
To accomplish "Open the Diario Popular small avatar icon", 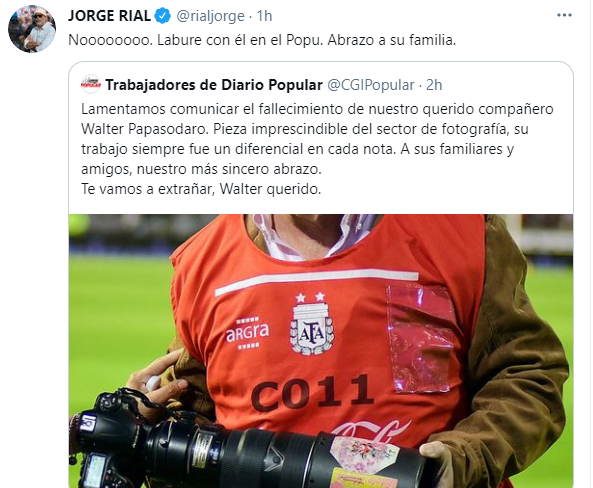I will pos(91,84).
